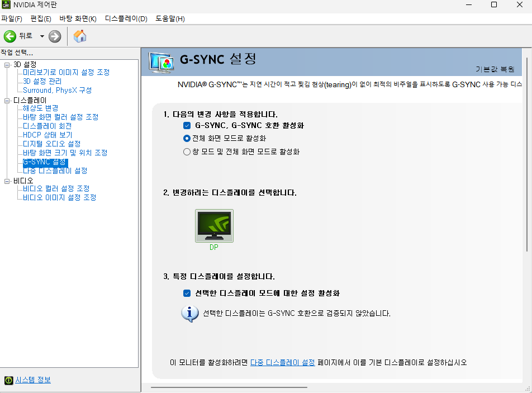Image resolution: width=532 pixels, height=393 pixels.
Task: Click the 뒤로 back button label
Action: (26, 36)
